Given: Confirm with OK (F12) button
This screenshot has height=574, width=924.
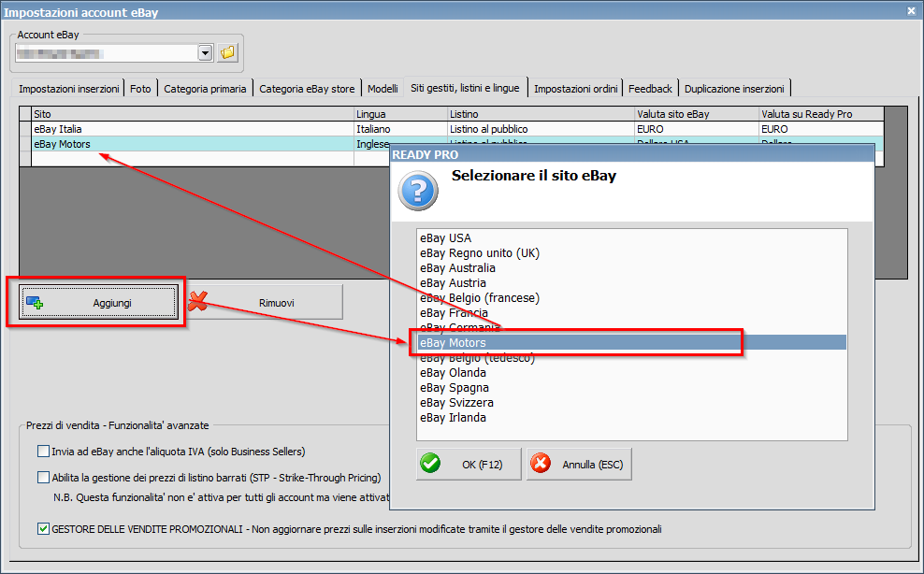Looking at the screenshot, I should pos(469,464).
